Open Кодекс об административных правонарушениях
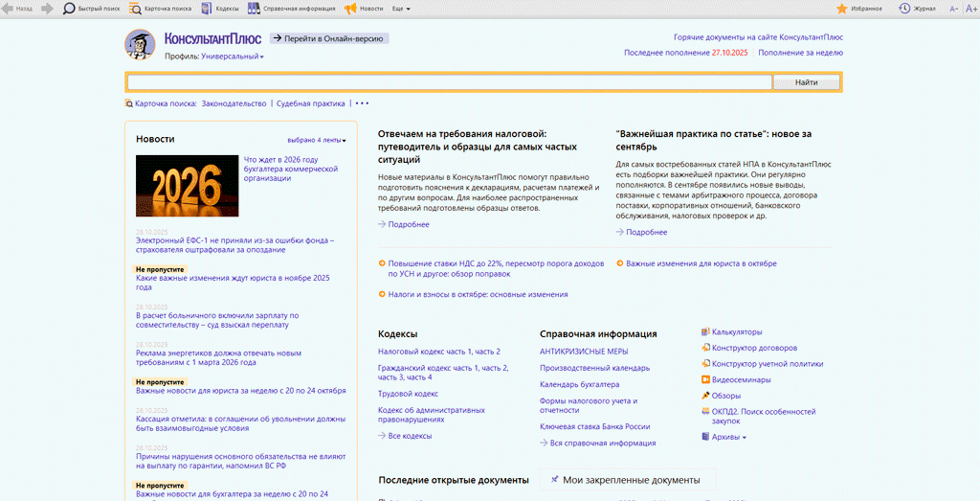The width and height of the screenshot is (980, 501). 432,415
